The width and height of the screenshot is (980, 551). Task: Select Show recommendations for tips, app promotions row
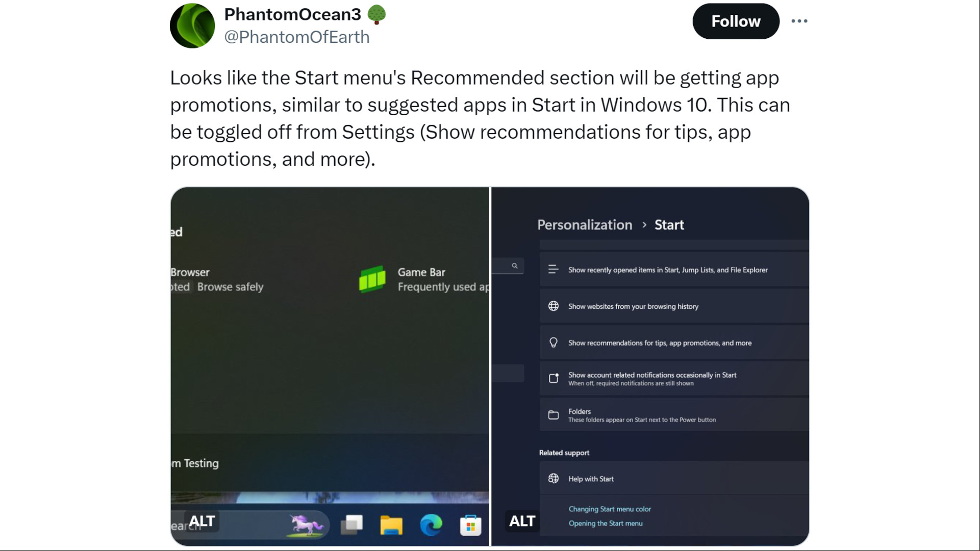tap(674, 343)
